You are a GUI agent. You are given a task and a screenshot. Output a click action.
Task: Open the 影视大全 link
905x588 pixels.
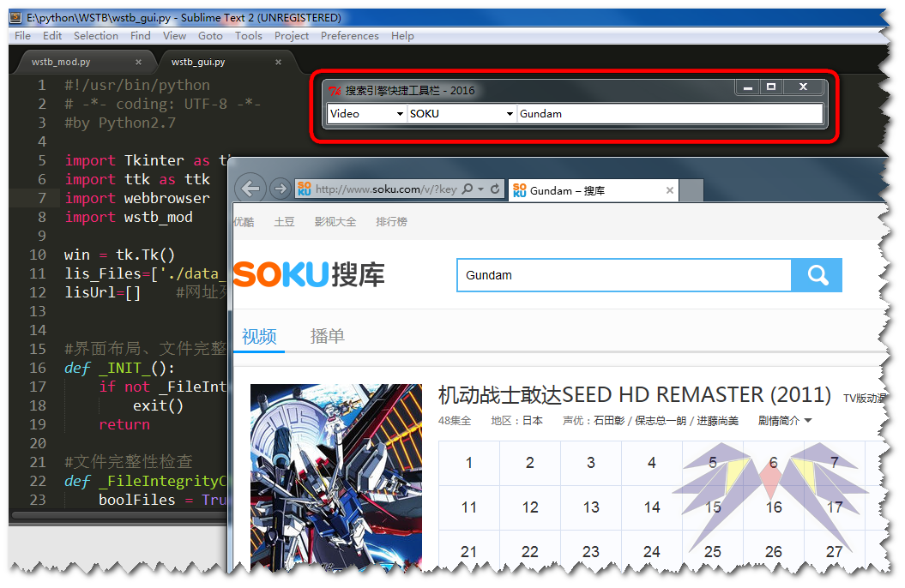(x=335, y=222)
